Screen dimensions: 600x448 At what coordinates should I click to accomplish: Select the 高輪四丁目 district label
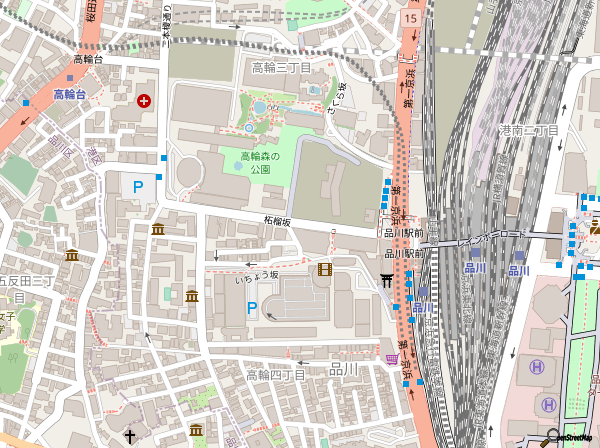tap(276, 375)
